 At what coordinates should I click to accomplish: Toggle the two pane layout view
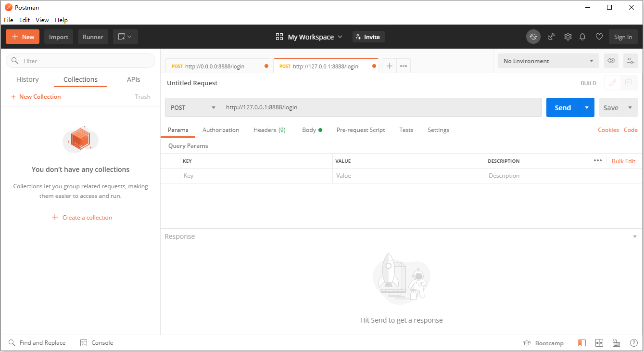coord(599,343)
